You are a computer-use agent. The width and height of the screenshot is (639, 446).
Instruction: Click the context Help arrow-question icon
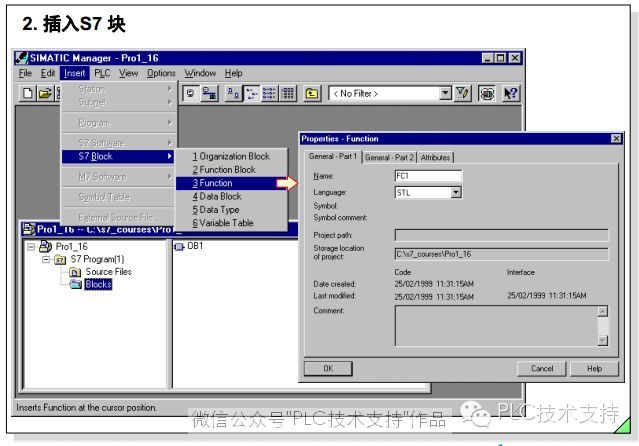point(510,93)
